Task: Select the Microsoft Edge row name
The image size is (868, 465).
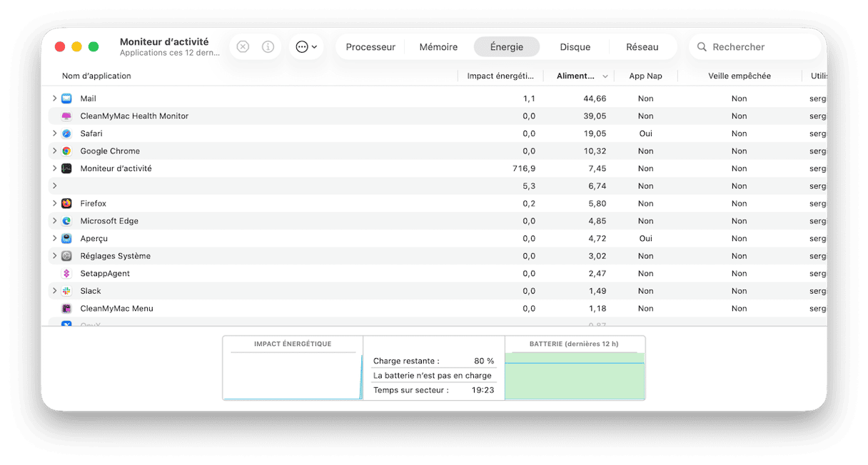Action: [109, 221]
